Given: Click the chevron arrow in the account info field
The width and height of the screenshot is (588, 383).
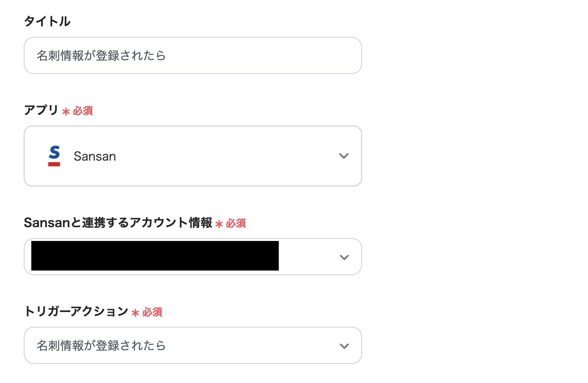Looking at the screenshot, I should pos(344,257).
